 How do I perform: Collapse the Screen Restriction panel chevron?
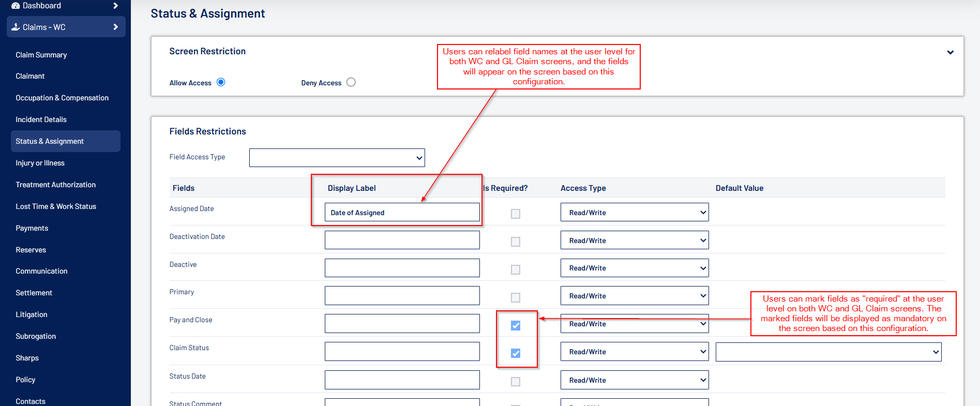pos(950,52)
